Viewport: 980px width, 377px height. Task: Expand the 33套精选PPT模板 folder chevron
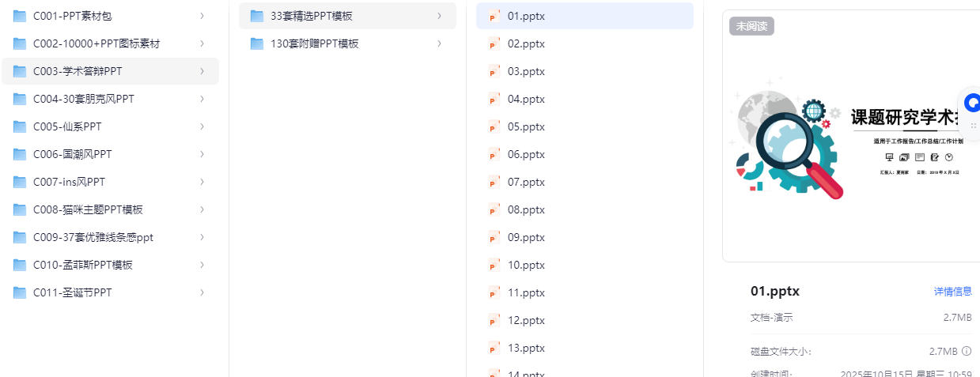click(440, 16)
